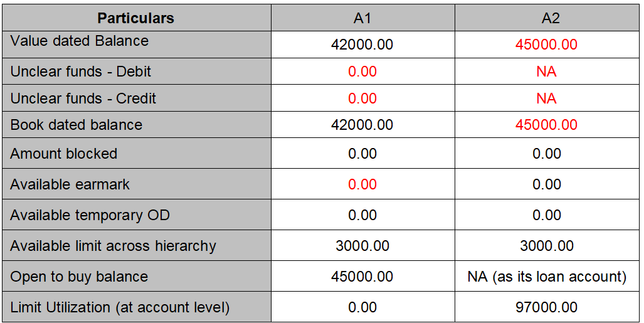
Task: Click the red 45000.00 Value dated Balance
Action: click(546, 45)
